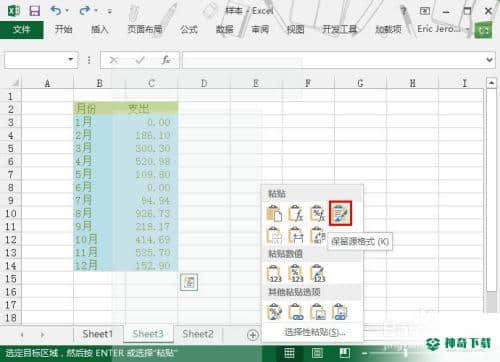Viewport: 500px width, 362px height.
Task: Click the 支出 header cell
Action: [x=152, y=109]
